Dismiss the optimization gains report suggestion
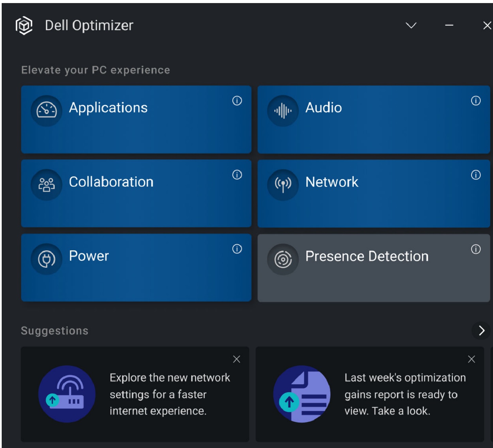Viewport: 493px width, 448px height. [471, 359]
